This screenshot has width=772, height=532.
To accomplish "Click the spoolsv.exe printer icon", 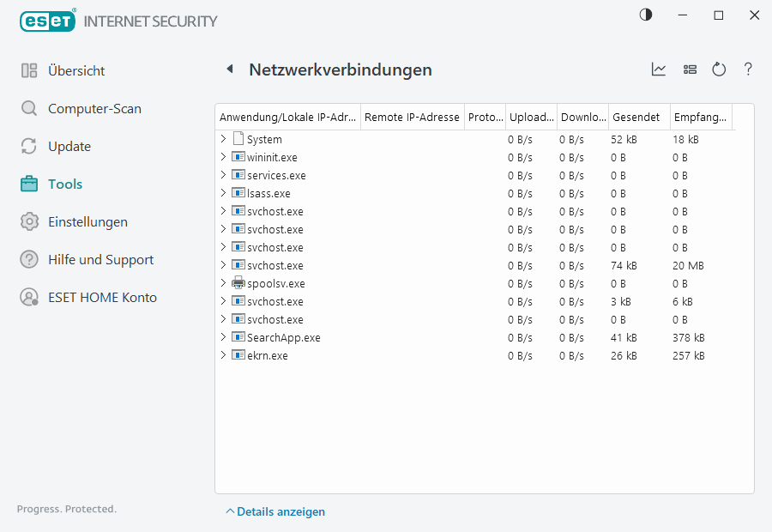I will click(x=238, y=283).
